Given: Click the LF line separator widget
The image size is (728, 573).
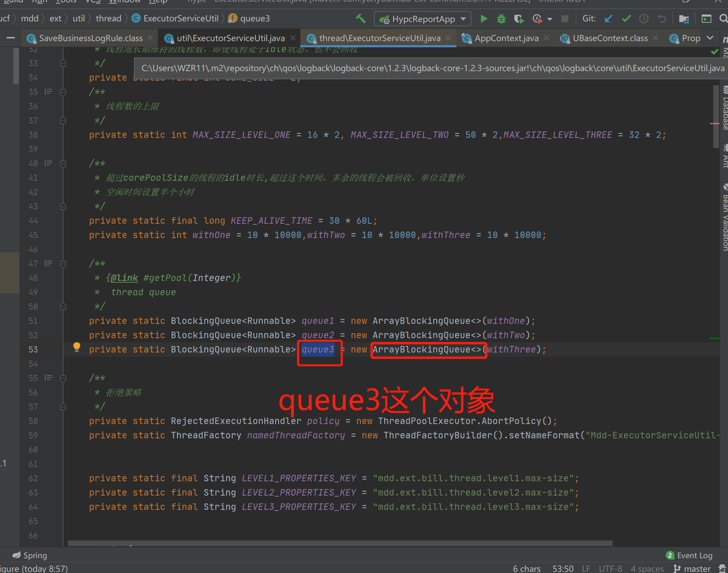Looking at the screenshot, I should tap(586, 568).
